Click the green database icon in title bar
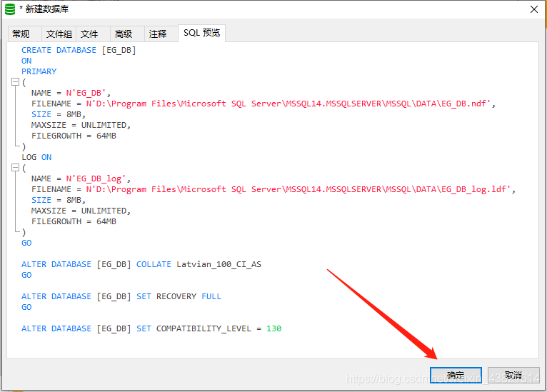 (x=10, y=9)
